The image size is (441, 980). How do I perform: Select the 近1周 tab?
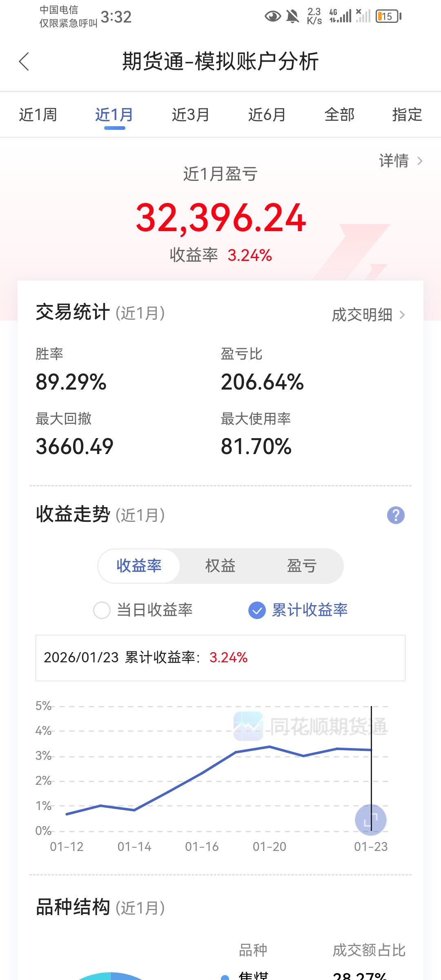click(38, 115)
